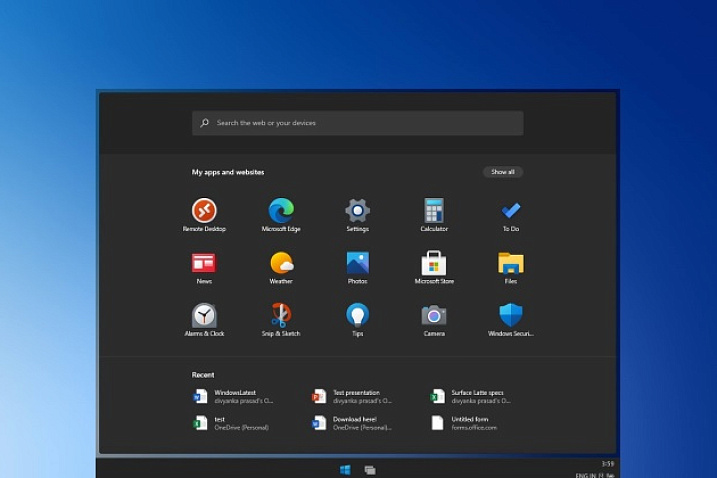Focus the search the web box

click(x=358, y=123)
